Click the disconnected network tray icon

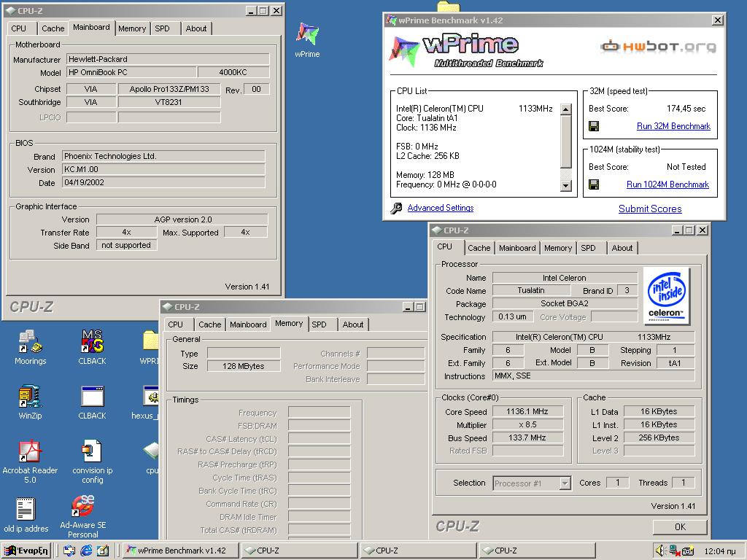tap(673, 551)
